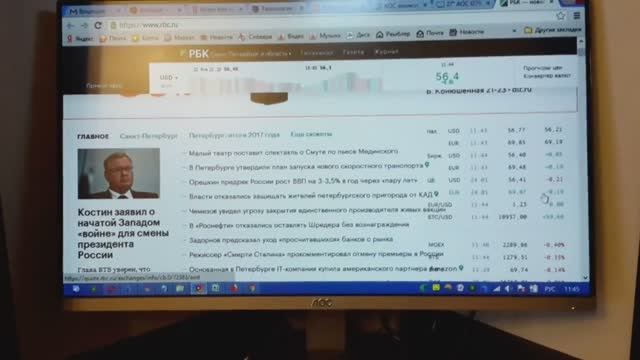Open the Костин article photo thumbnail
Viewport: 640px width, 360px height.
(119, 173)
